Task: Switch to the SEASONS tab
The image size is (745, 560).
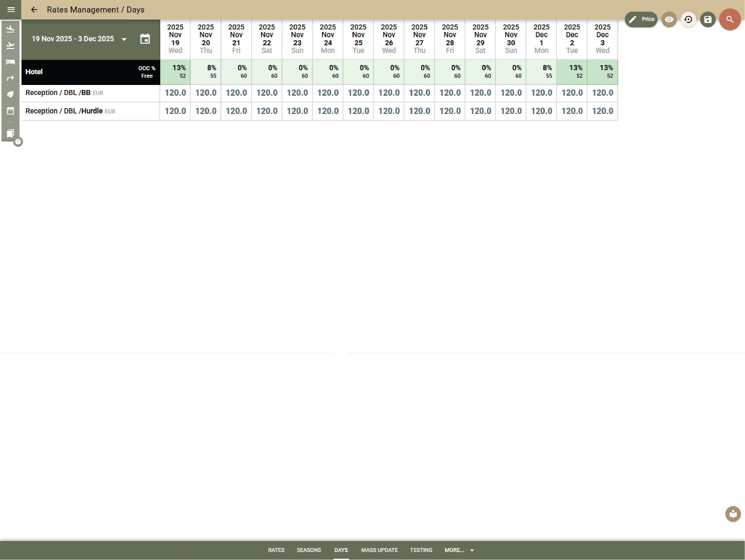Action: pyautogui.click(x=308, y=550)
